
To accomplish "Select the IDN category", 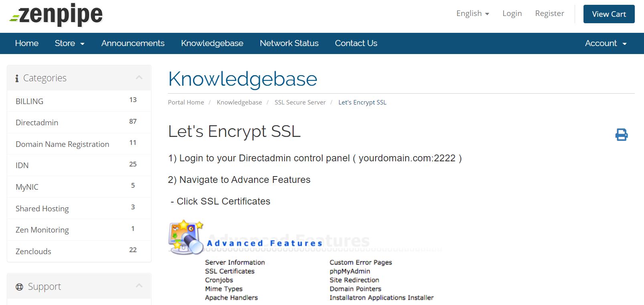I will tap(79, 165).
